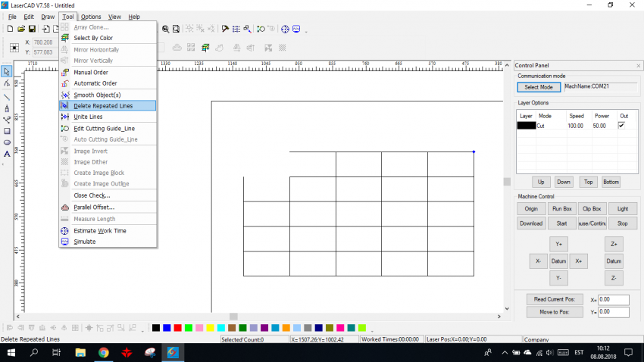Click the Simulate toolbar icon
Screen dimensions: 644x362
pos(296,29)
